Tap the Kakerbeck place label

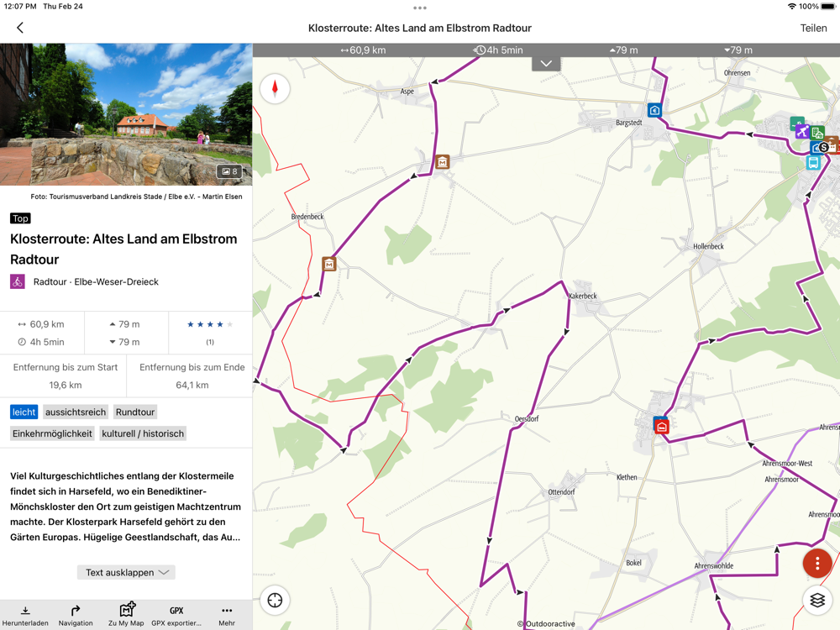(583, 296)
